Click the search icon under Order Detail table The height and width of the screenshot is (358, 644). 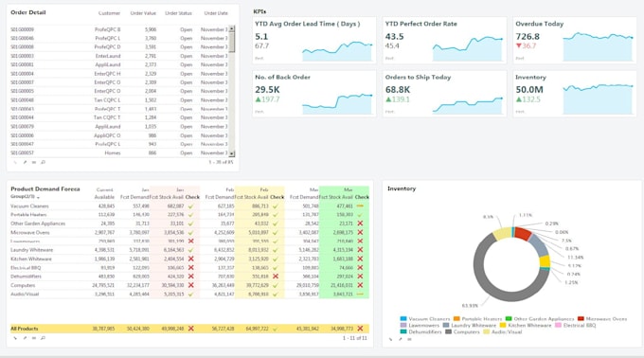click(x=44, y=162)
